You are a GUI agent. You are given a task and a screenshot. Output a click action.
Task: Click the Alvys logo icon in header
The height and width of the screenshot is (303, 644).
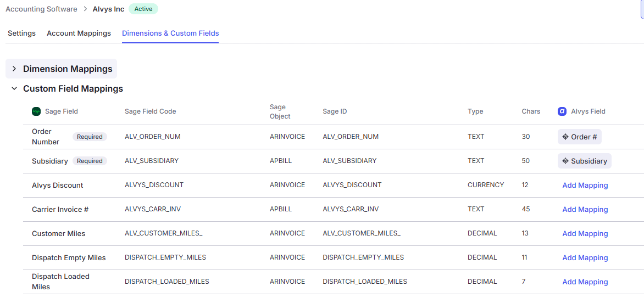pos(562,111)
